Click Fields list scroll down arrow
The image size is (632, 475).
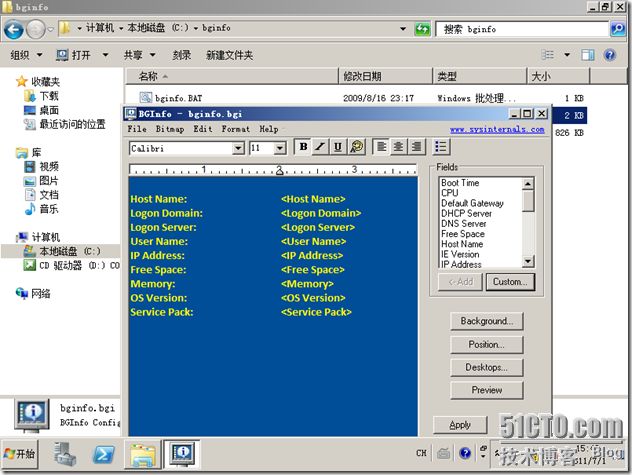click(528, 262)
